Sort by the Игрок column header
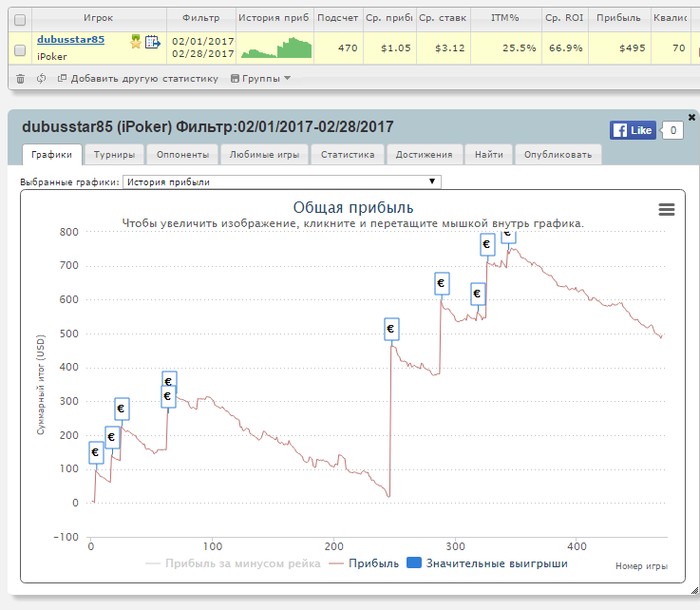Image resolution: width=700 pixels, height=610 pixels. click(98, 18)
